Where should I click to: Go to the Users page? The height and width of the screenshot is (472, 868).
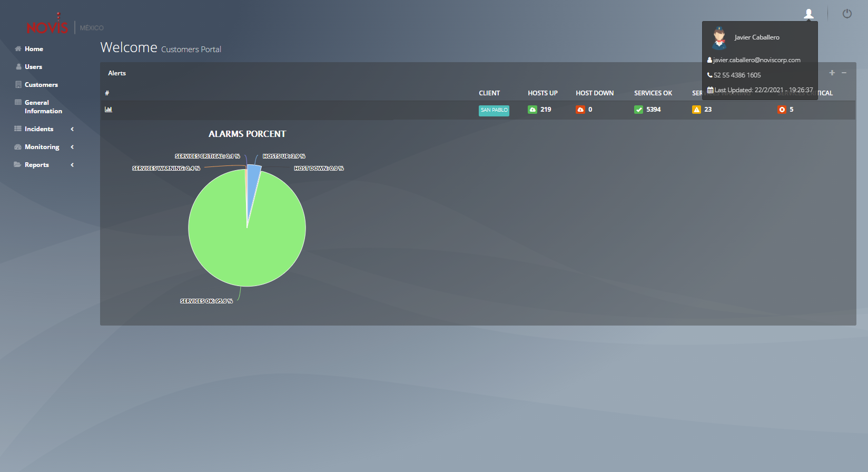point(33,67)
